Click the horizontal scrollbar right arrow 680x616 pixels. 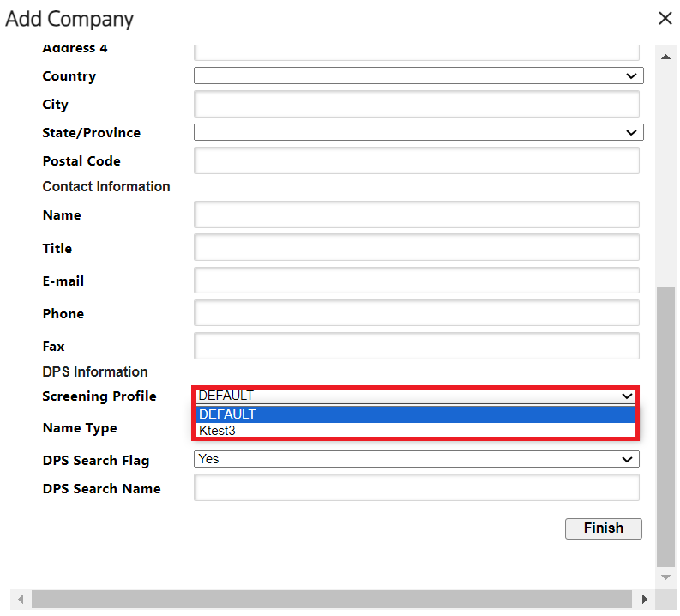pos(645,599)
